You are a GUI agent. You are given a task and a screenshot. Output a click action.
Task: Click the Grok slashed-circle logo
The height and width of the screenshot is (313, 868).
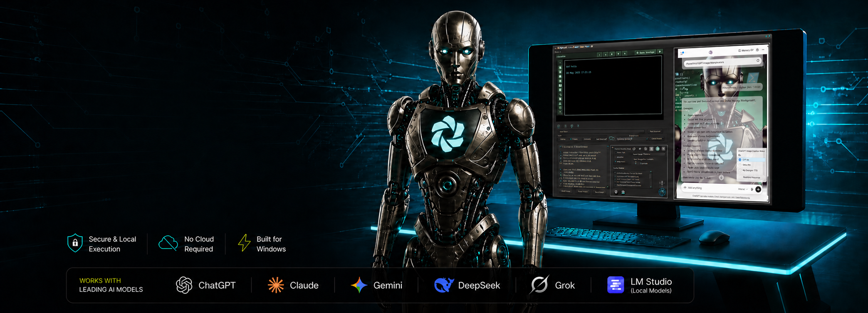539,285
